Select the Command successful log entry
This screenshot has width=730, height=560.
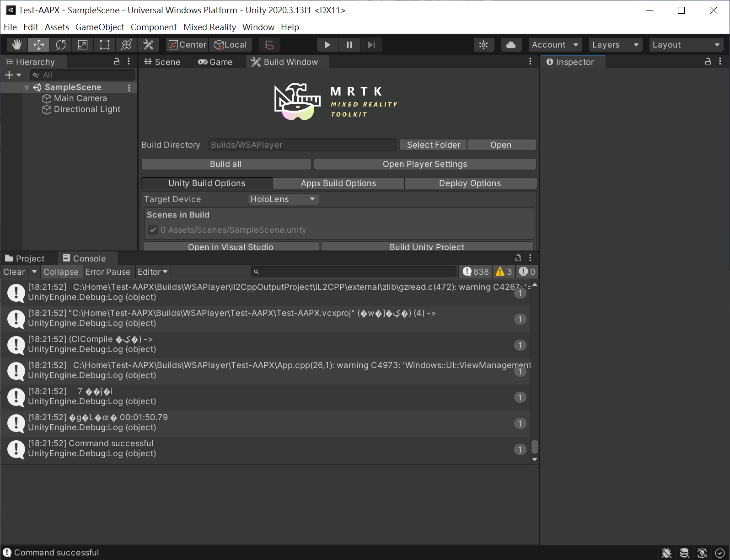(265, 449)
